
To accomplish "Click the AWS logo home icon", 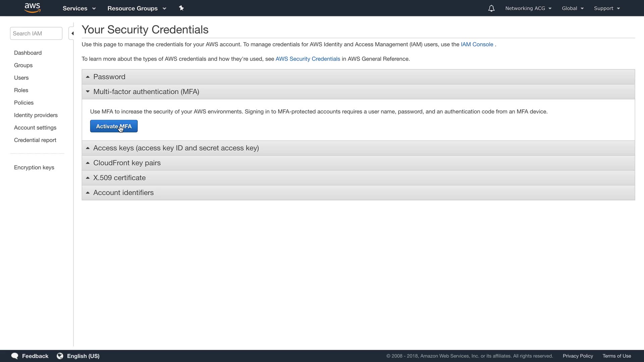I will tap(33, 8).
